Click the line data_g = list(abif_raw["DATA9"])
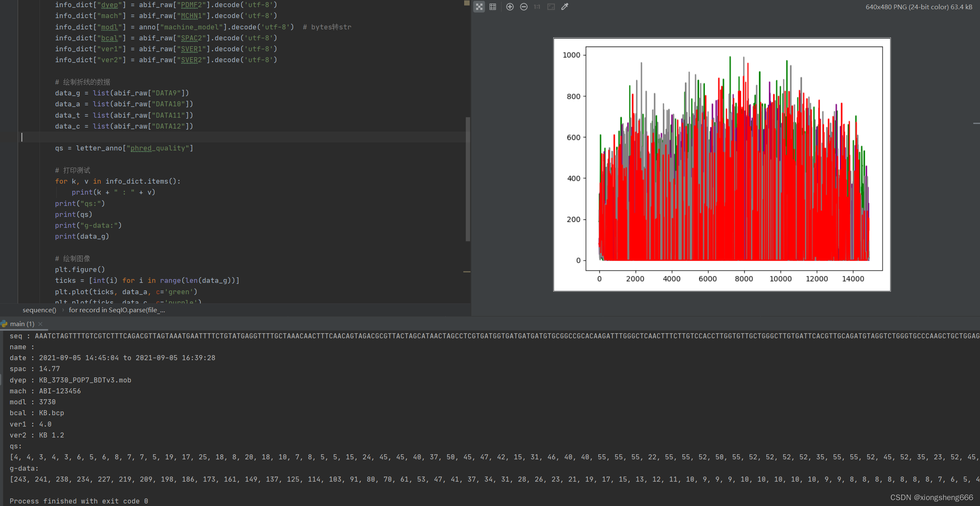This screenshot has width=980, height=506. click(122, 93)
